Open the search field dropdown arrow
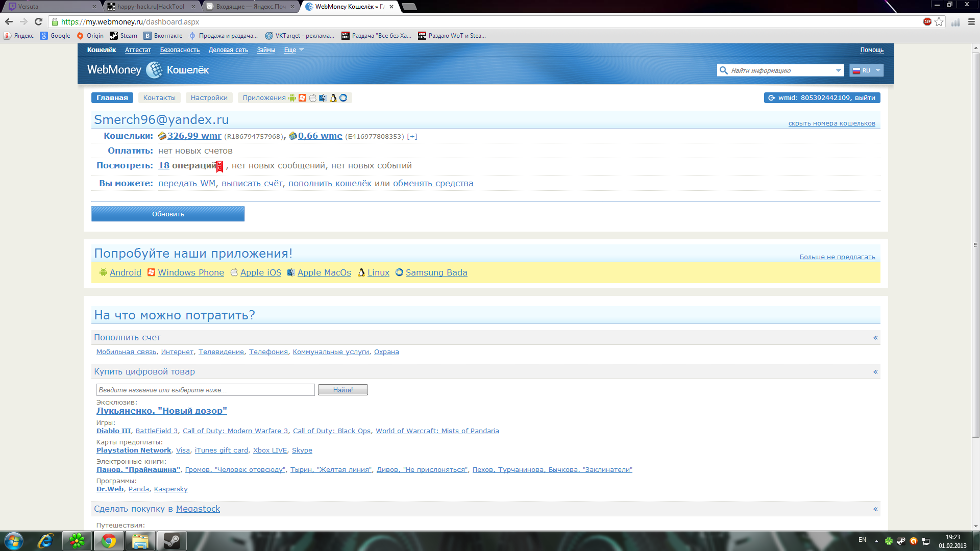Screen dimensions: 980x551 [x=838, y=71]
